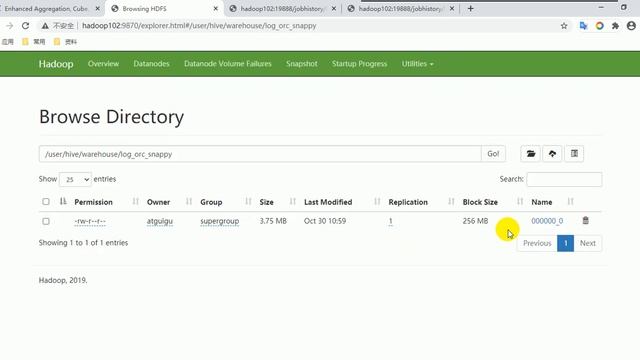Sort table by Owner column arrows
Image resolution: width=640 pixels, height=360 pixels.
pos(189,202)
